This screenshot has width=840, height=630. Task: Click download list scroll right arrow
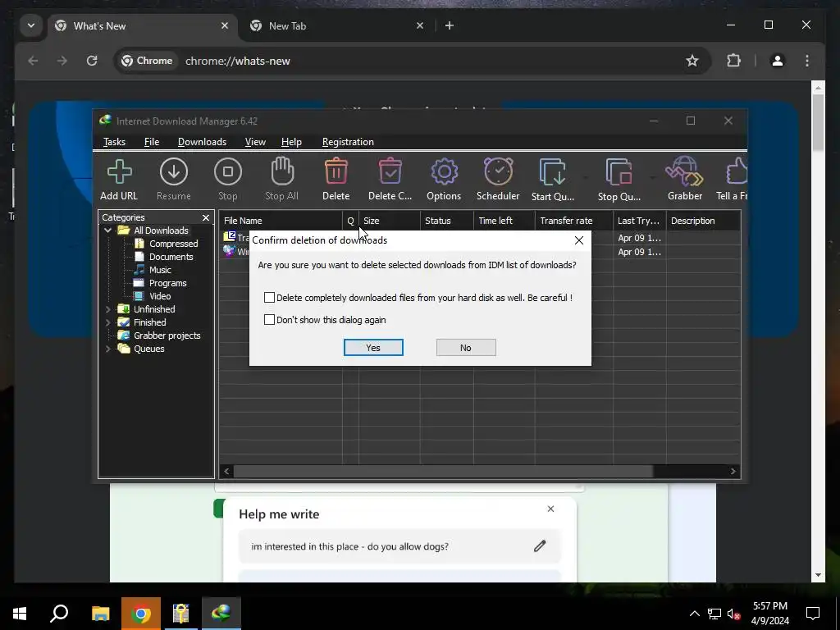click(733, 472)
